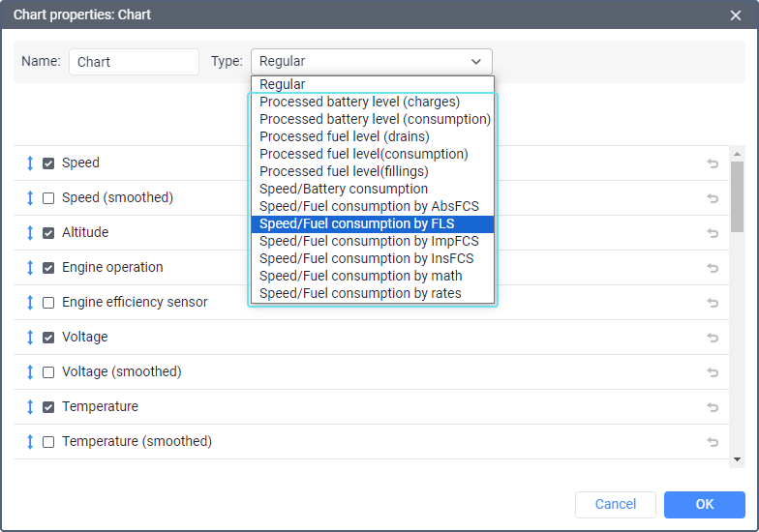Select Speed/Fuel consumption by FLS option

[356, 223]
